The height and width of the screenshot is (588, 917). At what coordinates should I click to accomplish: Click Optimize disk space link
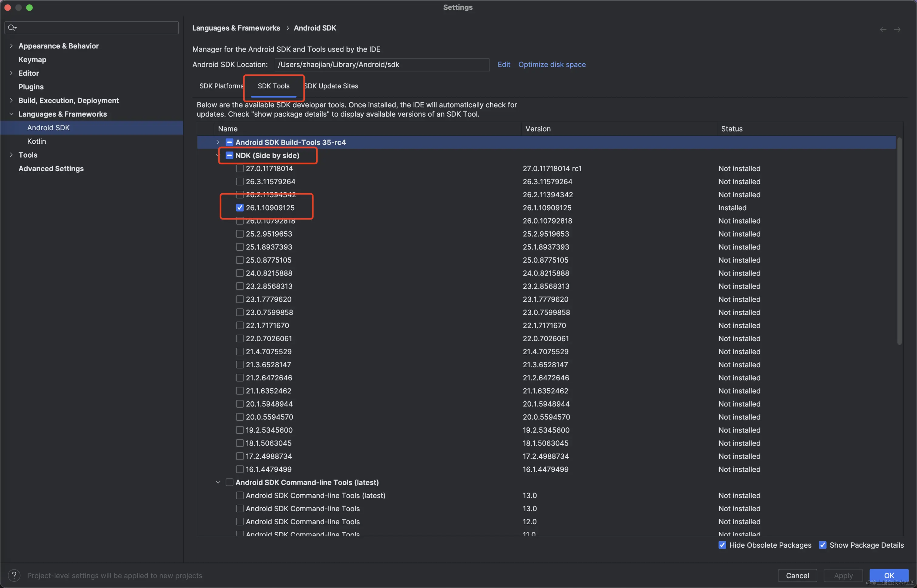(x=552, y=65)
